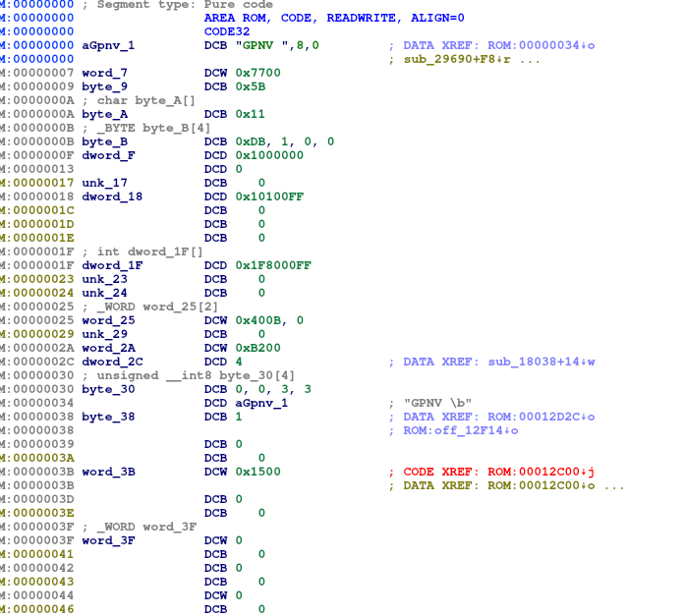Follow aGpnv_1 operand in DCD line

click(260, 403)
